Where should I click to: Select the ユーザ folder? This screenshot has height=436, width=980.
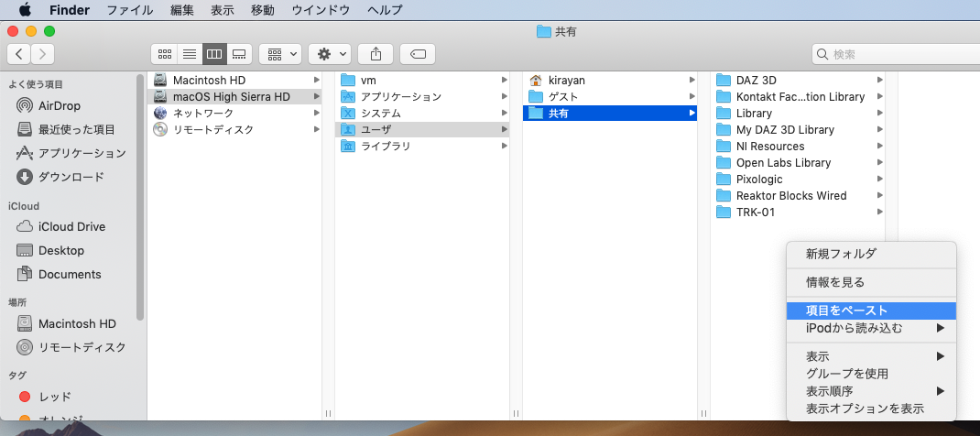(x=422, y=129)
